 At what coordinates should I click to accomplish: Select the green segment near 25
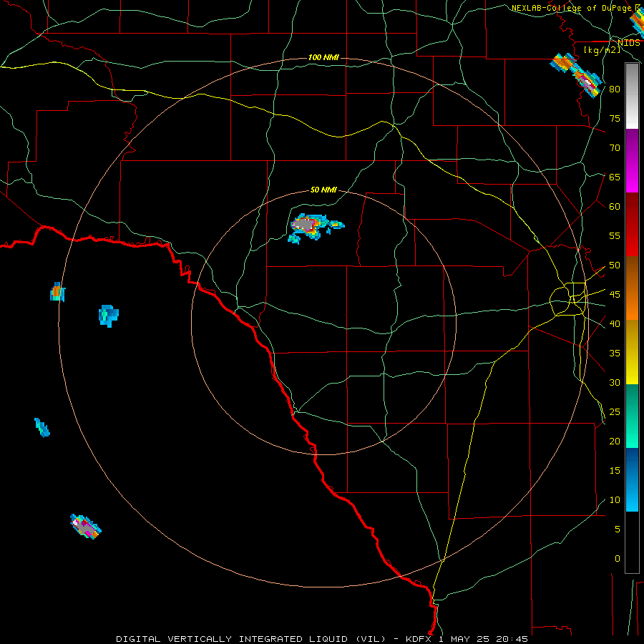(x=632, y=416)
